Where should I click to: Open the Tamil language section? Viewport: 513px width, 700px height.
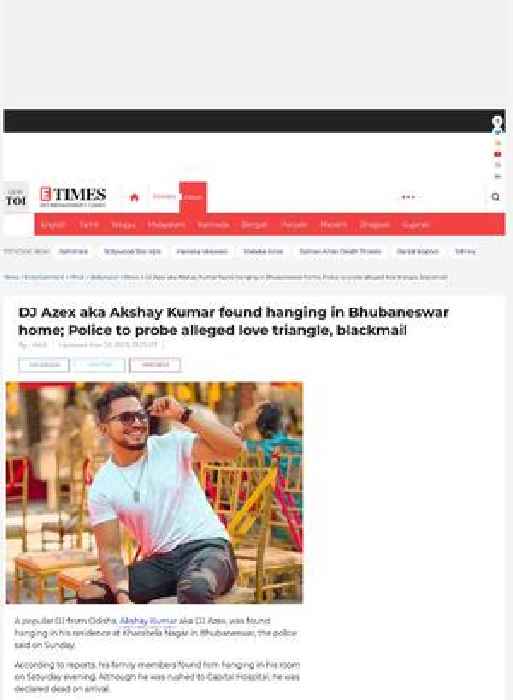(x=89, y=225)
